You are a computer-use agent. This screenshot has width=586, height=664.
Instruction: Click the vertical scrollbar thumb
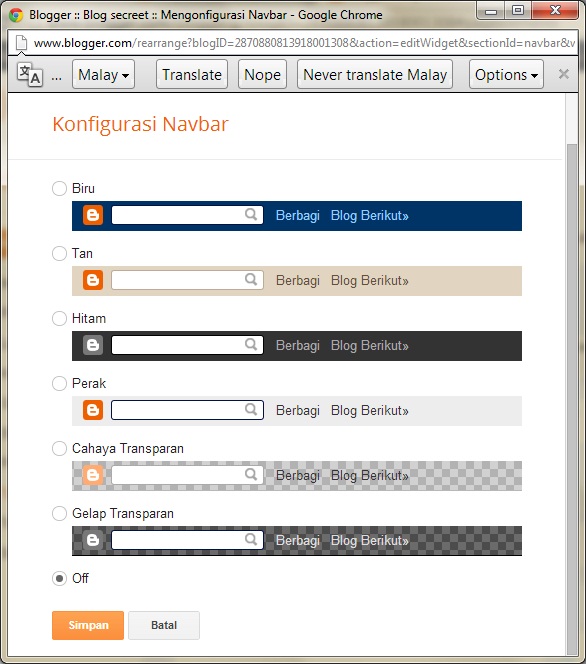(572, 398)
